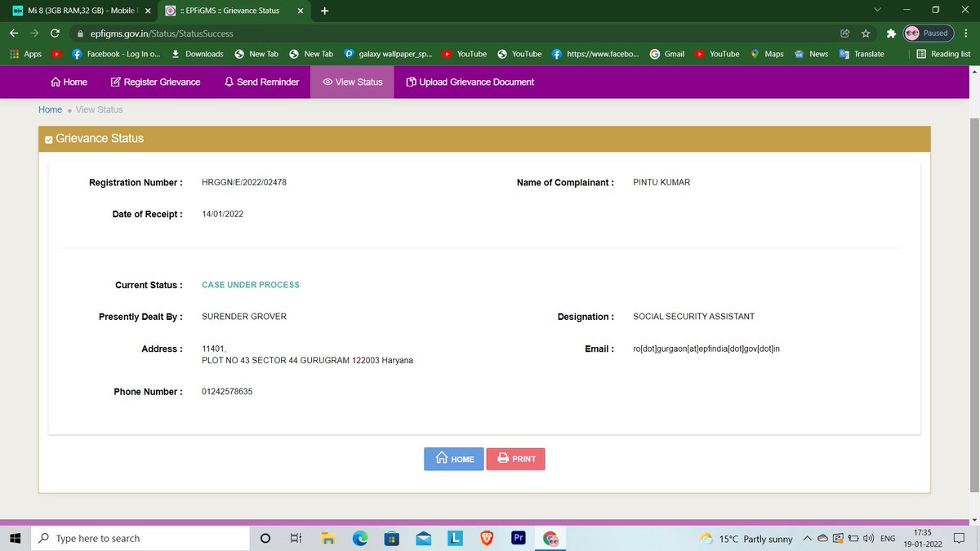Open the Send Reminder menu item

pyautogui.click(x=261, y=82)
